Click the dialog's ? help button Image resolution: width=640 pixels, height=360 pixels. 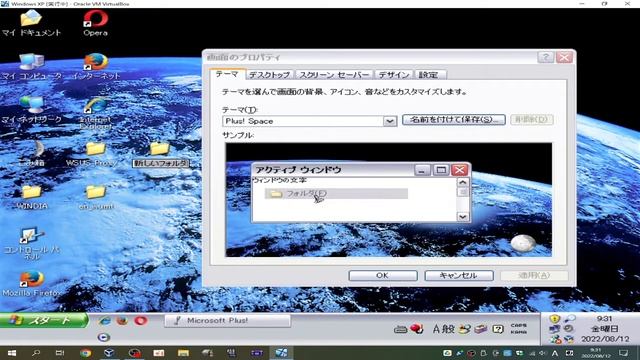click(x=546, y=57)
